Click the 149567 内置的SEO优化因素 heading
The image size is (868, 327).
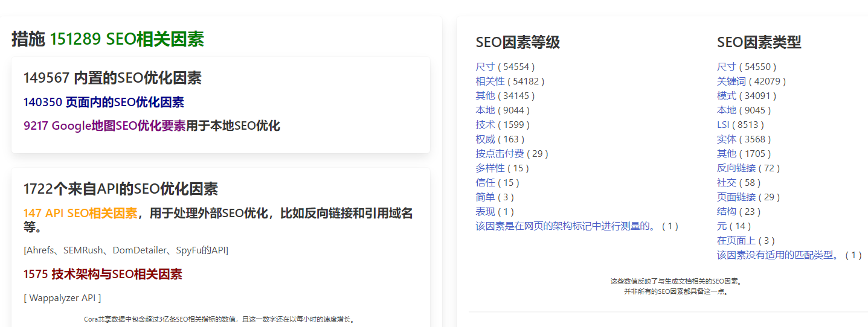coord(112,78)
